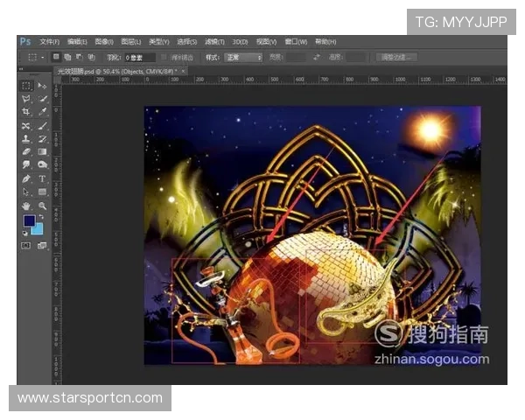
Task: Open the 选择(S) menu
Action: 187,42
